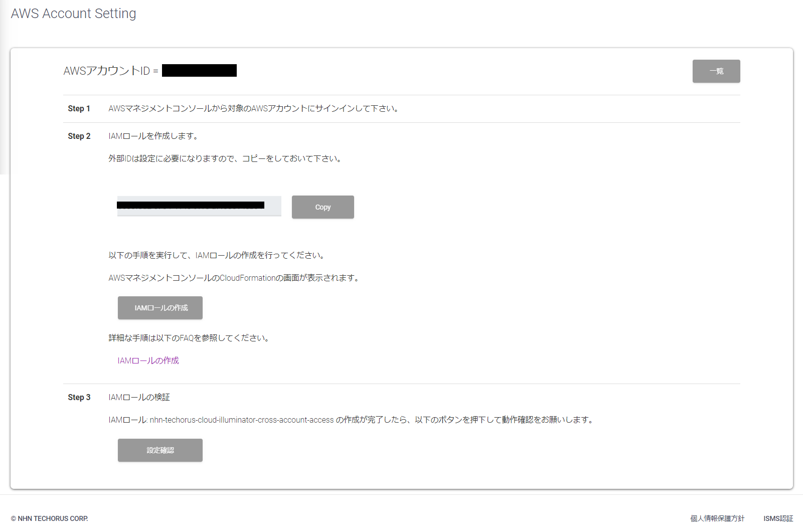Open the purple IAMロールの作成 FAQ link
The height and width of the screenshot is (532, 803).
point(148,361)
